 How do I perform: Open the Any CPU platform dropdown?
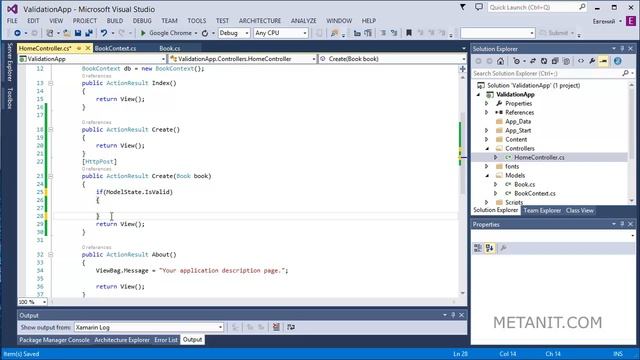click(281, 33)
